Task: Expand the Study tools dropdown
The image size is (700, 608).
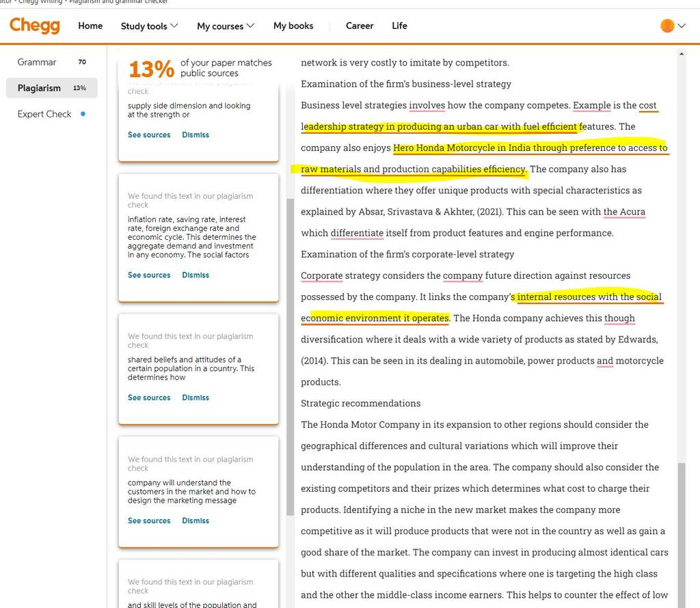Action: [149, 26]
